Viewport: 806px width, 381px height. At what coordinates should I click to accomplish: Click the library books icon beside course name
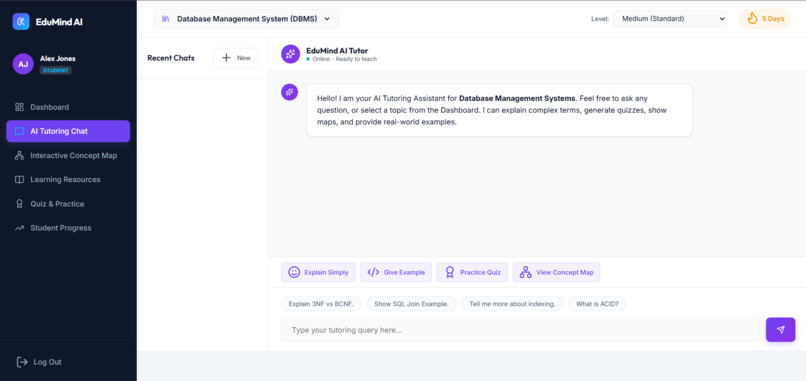coord(166,19)
